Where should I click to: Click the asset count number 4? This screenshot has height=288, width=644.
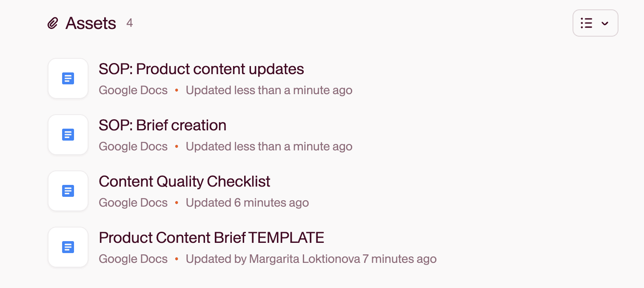(130, 23)
